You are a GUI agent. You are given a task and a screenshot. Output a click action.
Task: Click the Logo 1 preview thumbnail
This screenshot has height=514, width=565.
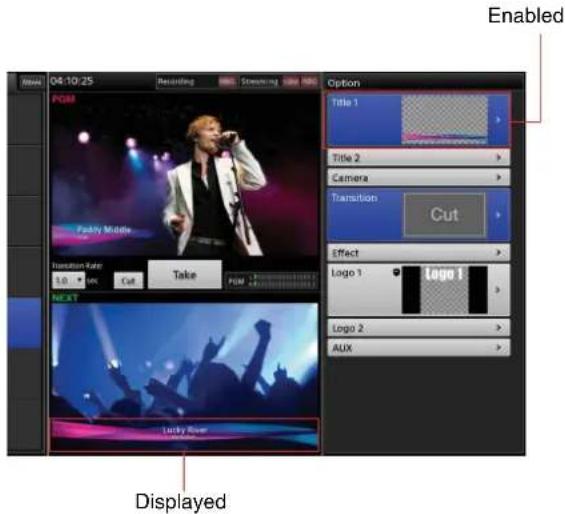click(445, 290)
